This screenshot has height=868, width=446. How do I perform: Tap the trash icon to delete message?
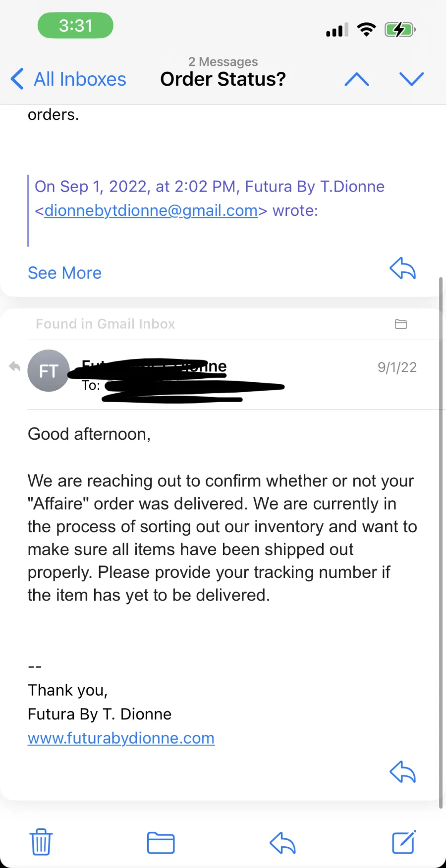(41, 842)
